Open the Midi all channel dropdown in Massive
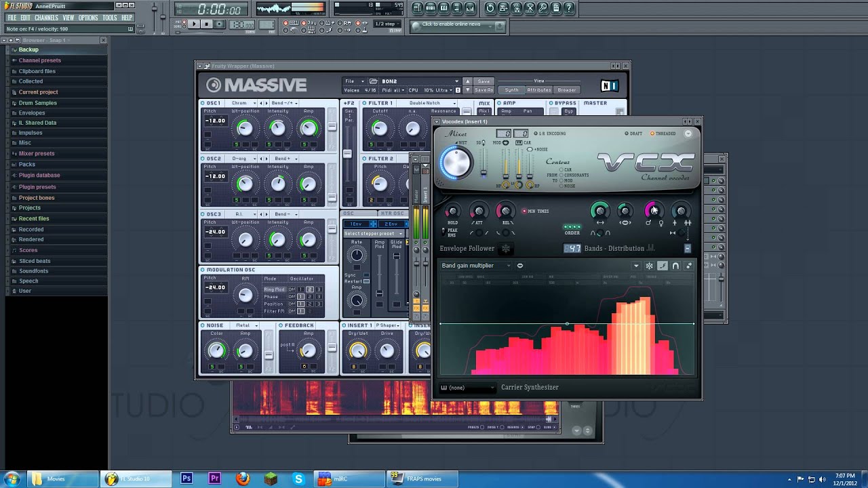This screenshot has height=488, width=868. pyautogui.click(x=393, y=90)
